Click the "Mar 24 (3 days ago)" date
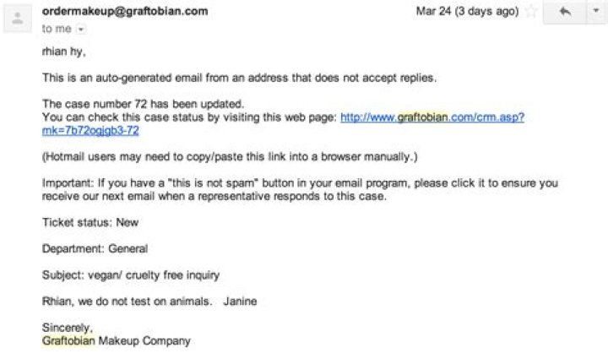 pos(468,13)
